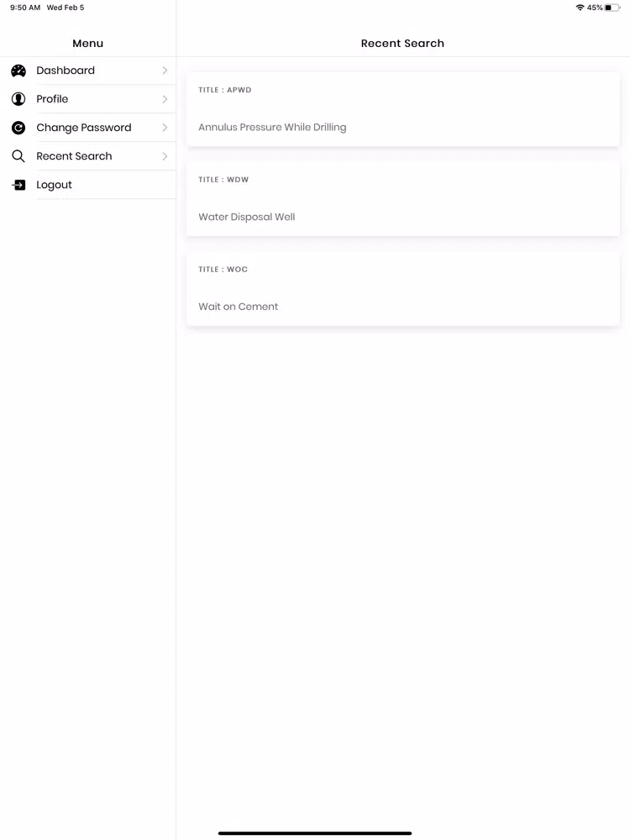This screenshot has height=840, width=630.
Task: Open Profile via its right chevron
Action: pyautogui.click(x=165, y=99)
